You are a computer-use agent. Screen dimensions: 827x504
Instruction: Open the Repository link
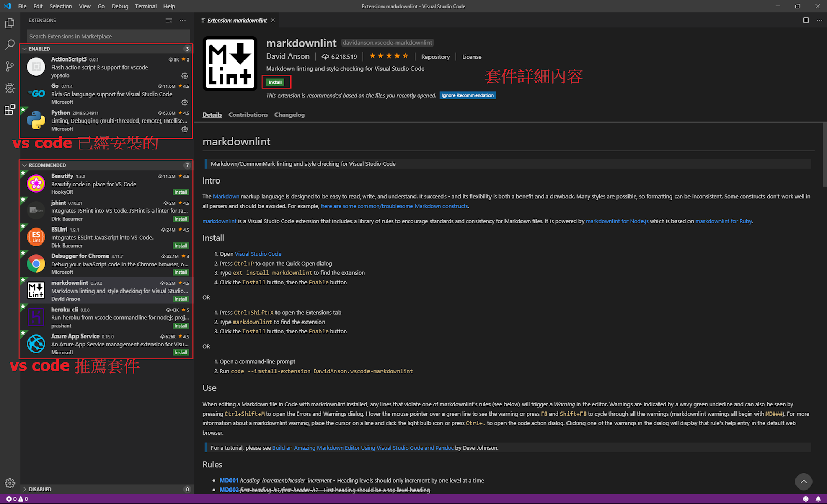click(435, 57)
